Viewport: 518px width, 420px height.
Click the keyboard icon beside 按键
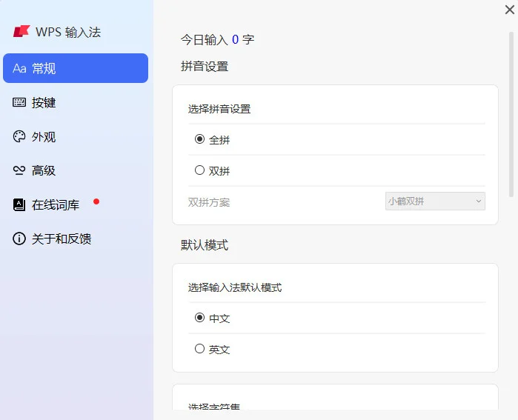(x=19, y=102)
